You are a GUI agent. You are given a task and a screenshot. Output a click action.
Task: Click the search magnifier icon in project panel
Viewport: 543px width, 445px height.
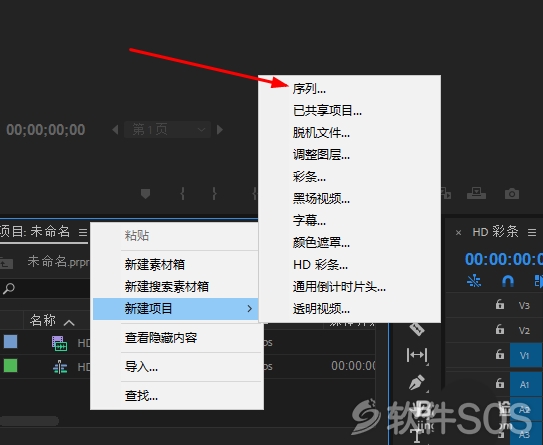click(8, 288)
